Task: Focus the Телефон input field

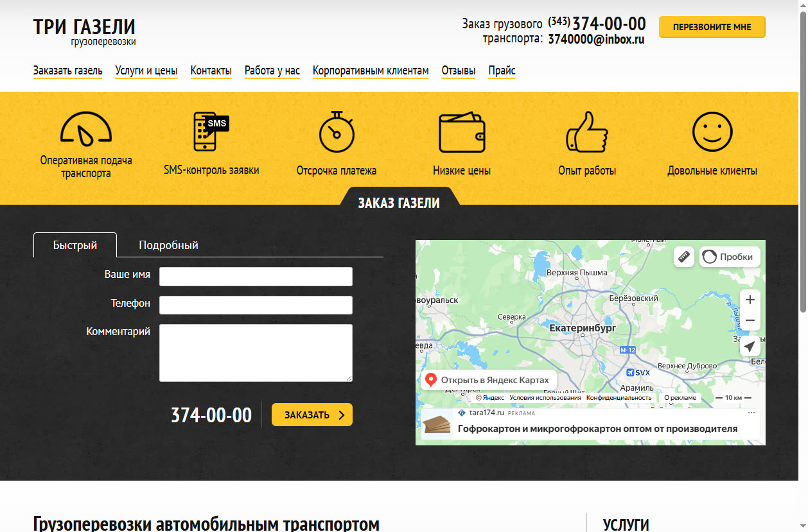Action: point(256,305)
